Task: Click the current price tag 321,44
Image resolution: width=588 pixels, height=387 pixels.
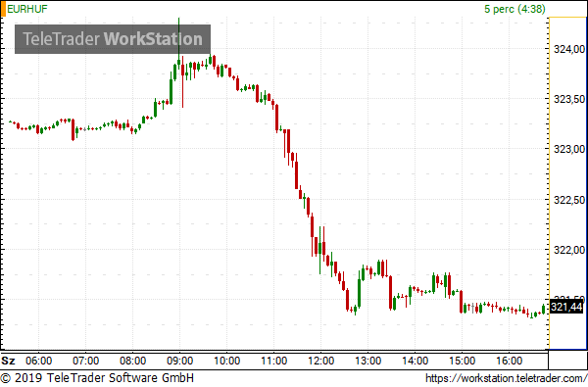Action: (566, 307)
